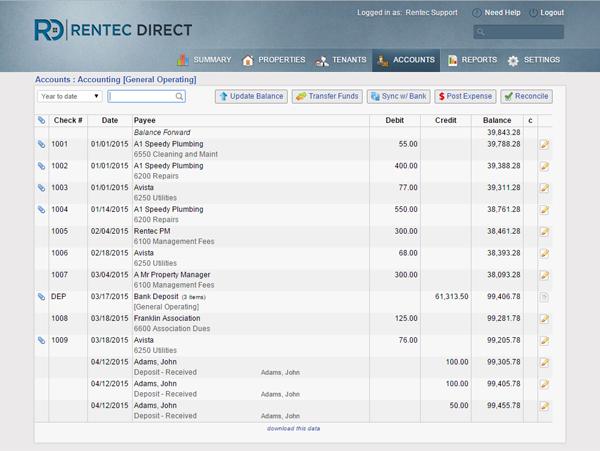
Task: Open attachment for check 1004
Action: pyautogui.click(x=41, y=210)
